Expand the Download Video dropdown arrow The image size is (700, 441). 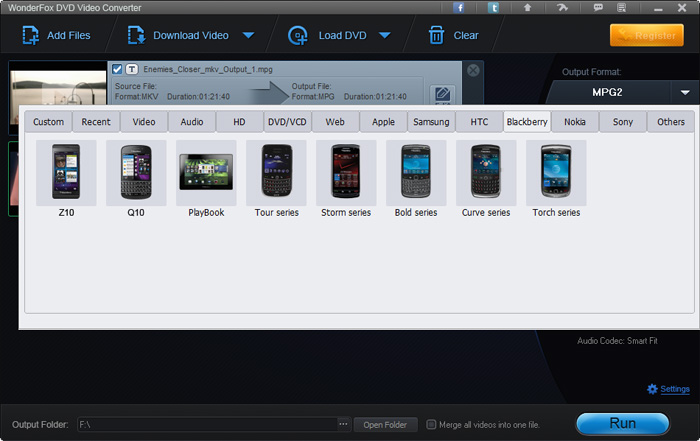click(248, 35)
